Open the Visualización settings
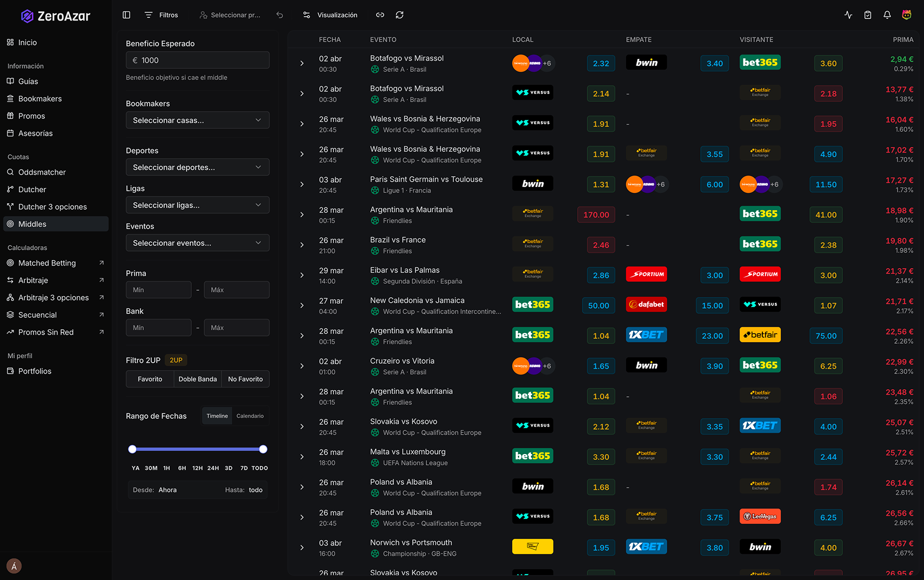 pyautogui.click(x=330, y=15)
